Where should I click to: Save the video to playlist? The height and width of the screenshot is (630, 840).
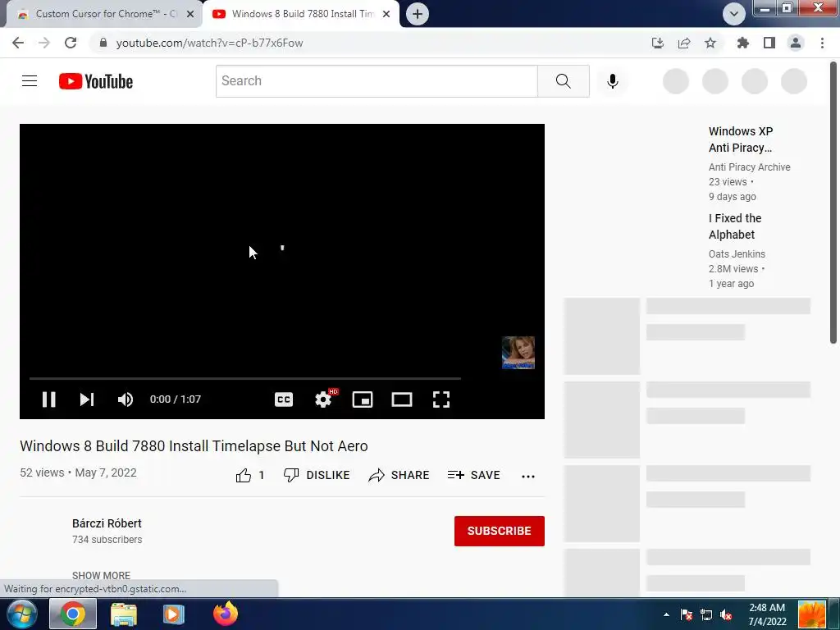point(473,475)
